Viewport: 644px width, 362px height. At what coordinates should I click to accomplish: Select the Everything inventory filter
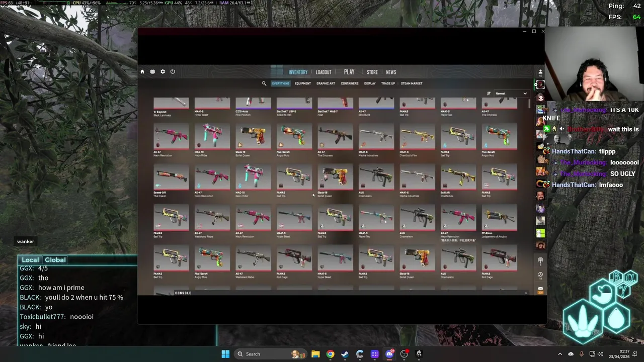coord(281,83)
